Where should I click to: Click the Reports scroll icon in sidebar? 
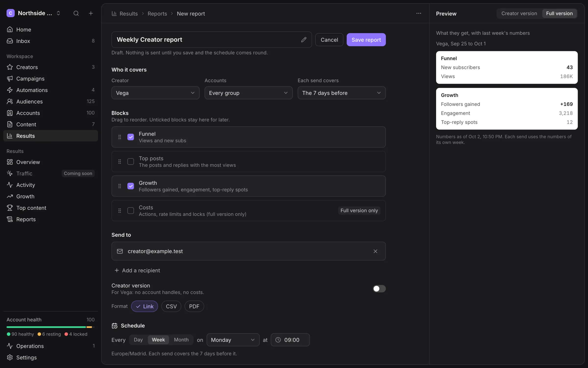pos(10,219)
